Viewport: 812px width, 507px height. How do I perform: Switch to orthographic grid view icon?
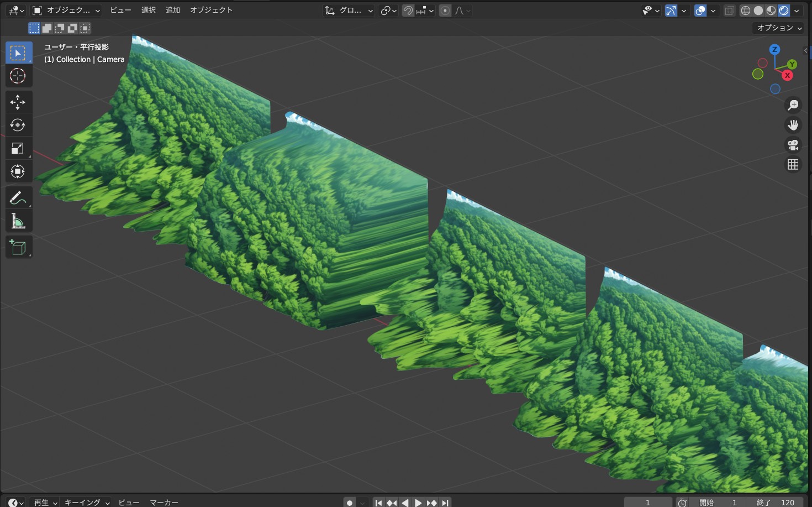793,165
